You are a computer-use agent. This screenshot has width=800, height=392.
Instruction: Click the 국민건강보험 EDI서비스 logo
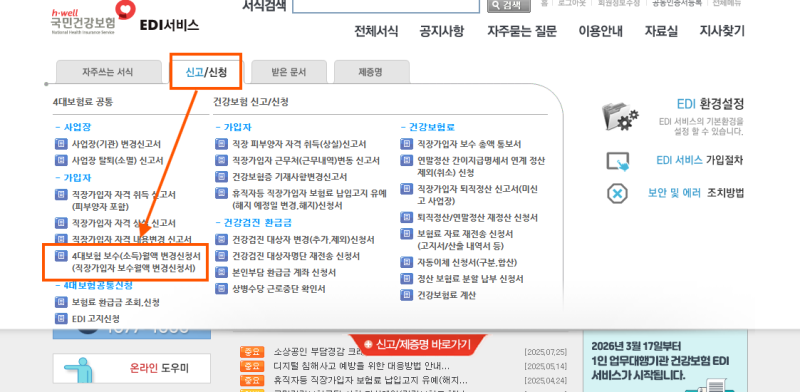tap(126, 18)
